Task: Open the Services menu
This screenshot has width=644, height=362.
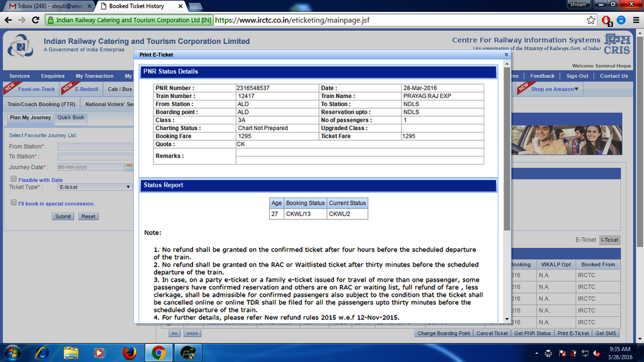Action: tap(19, 76)
